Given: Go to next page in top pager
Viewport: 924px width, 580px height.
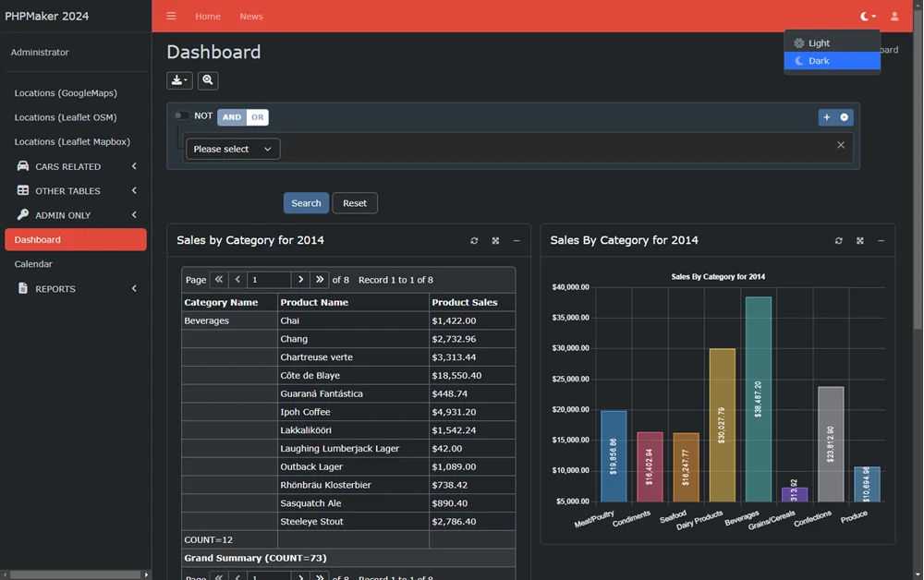Looking at the screenshot, I should [x=300, y=279].
